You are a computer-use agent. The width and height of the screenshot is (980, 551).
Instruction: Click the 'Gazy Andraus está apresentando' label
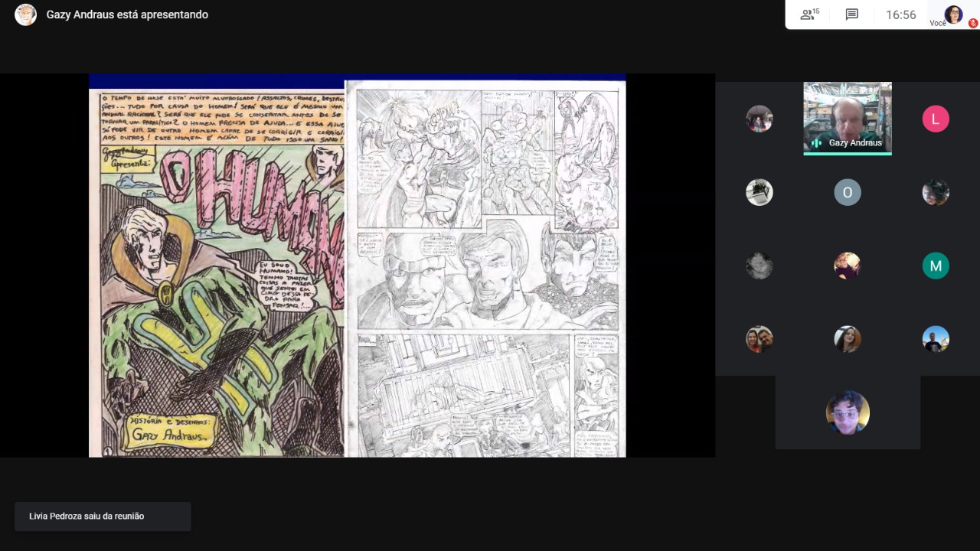tap(127, 15)
